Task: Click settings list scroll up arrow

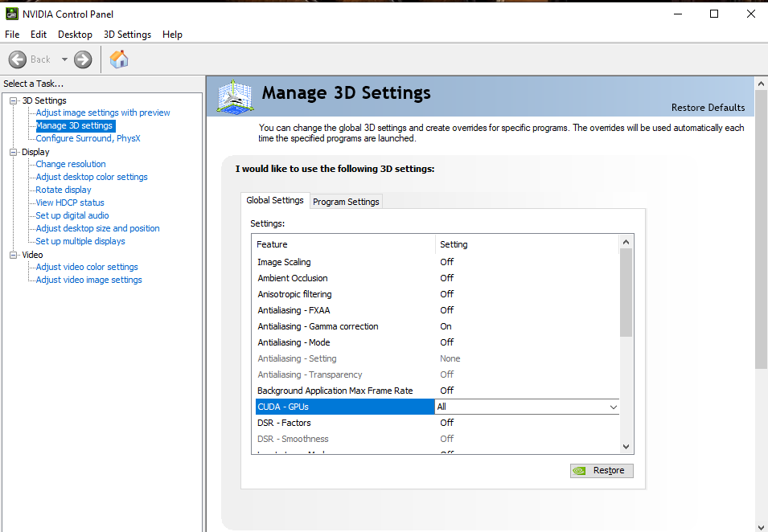Action: click(x=626, y=242)
